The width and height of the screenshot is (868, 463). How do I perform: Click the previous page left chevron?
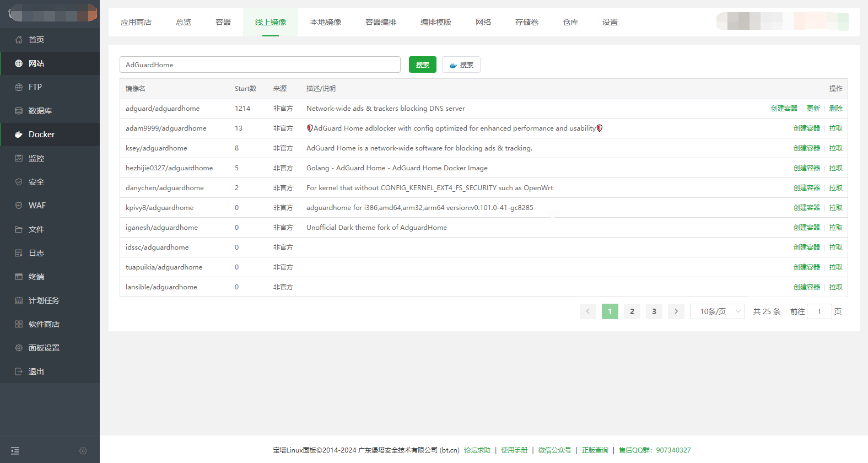pos(587,311)
